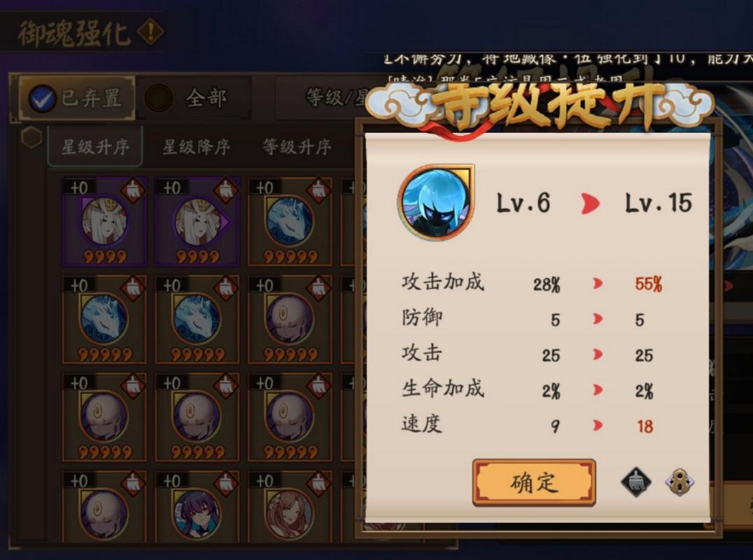The image size is (753, 560).
Task: Click broom badge on first blue dragon soul
Action: [318, 190]
